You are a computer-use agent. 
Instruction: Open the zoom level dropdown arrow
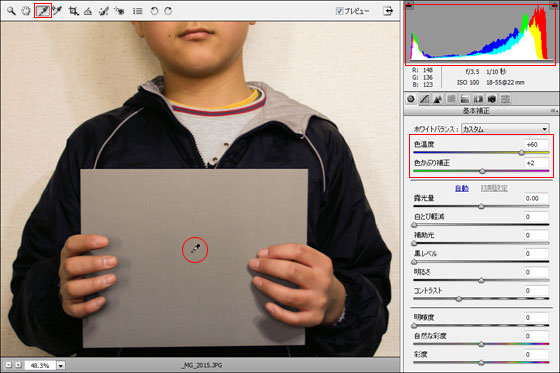[61, 365]
